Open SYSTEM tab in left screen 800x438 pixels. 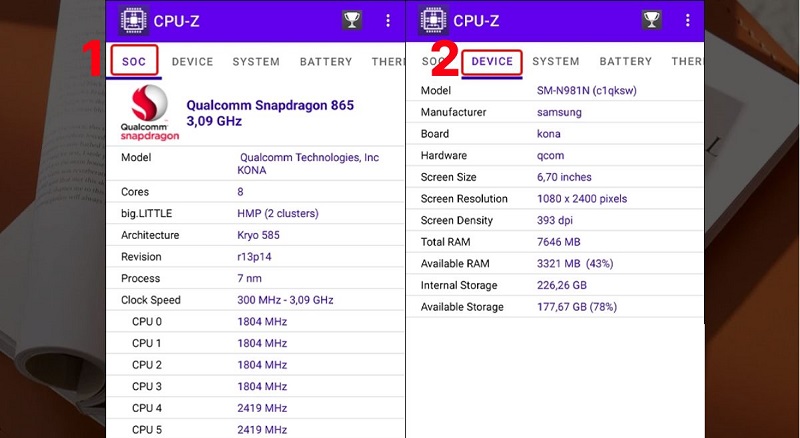(x=256, y=62)
